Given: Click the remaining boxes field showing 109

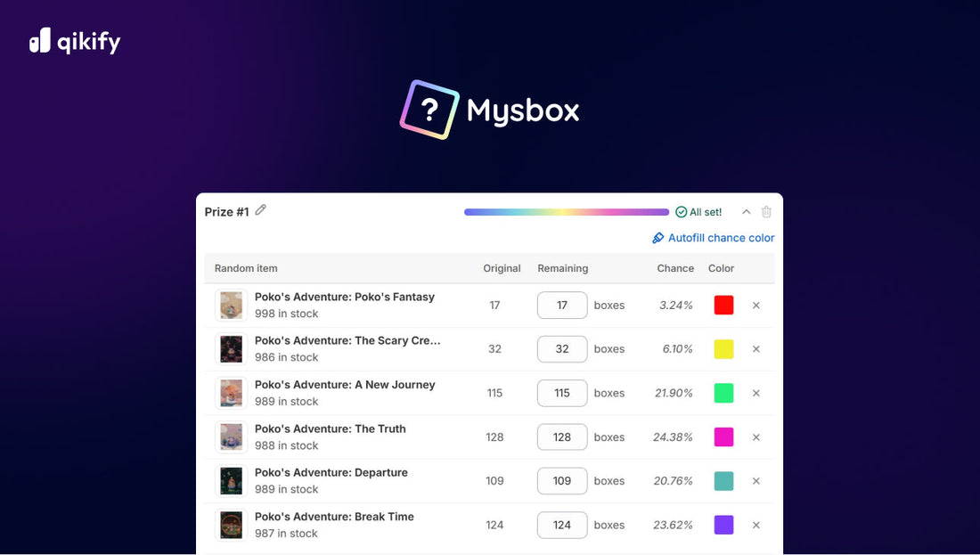Looking at the screenshot, I should coord(562,481).
